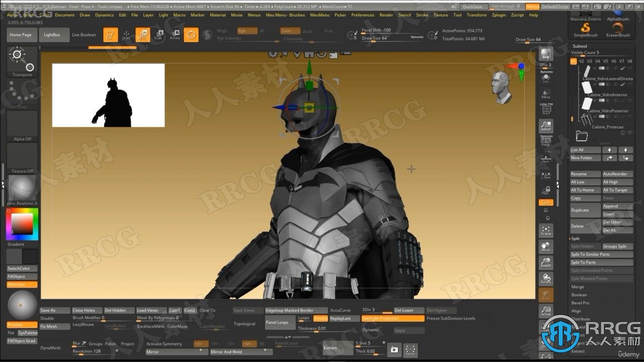Enable X axis symmetry

[x=201, y=344]
